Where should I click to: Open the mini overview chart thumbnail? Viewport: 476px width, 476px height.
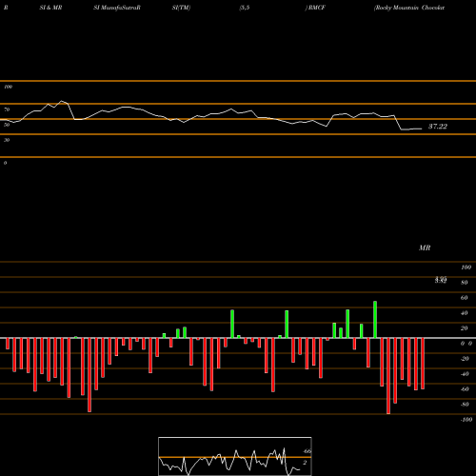(x=235, y=456)
